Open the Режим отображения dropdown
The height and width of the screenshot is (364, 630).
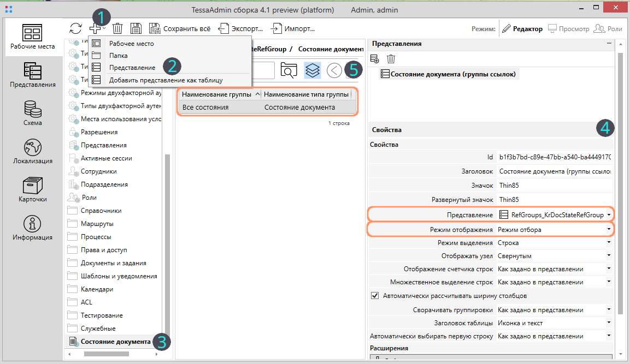click(608, 230)
